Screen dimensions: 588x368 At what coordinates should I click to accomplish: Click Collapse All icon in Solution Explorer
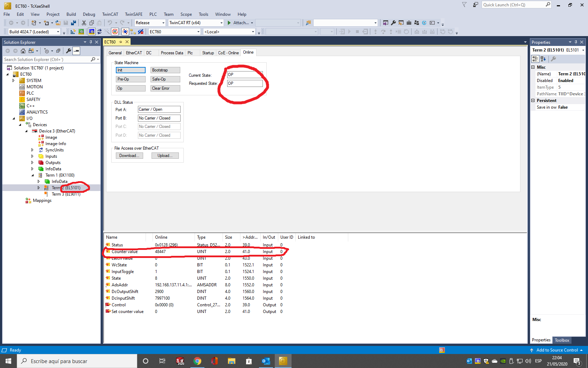coord(58,51)
